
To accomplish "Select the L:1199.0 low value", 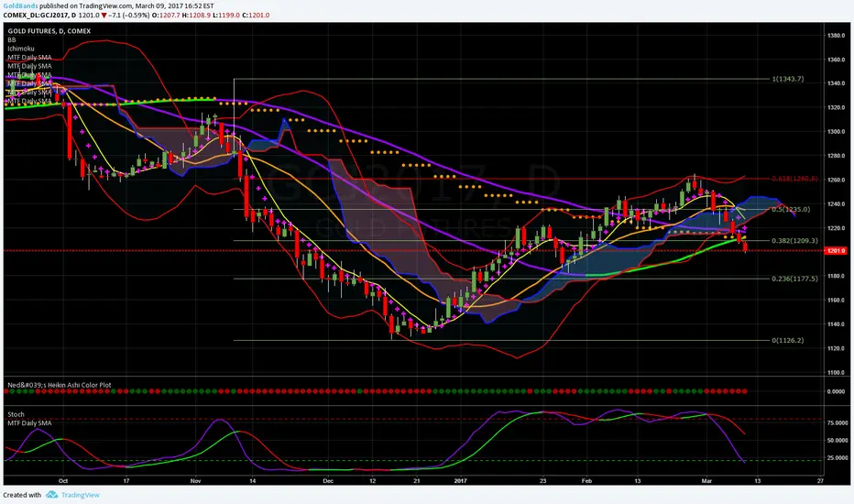I will (226, 16).
